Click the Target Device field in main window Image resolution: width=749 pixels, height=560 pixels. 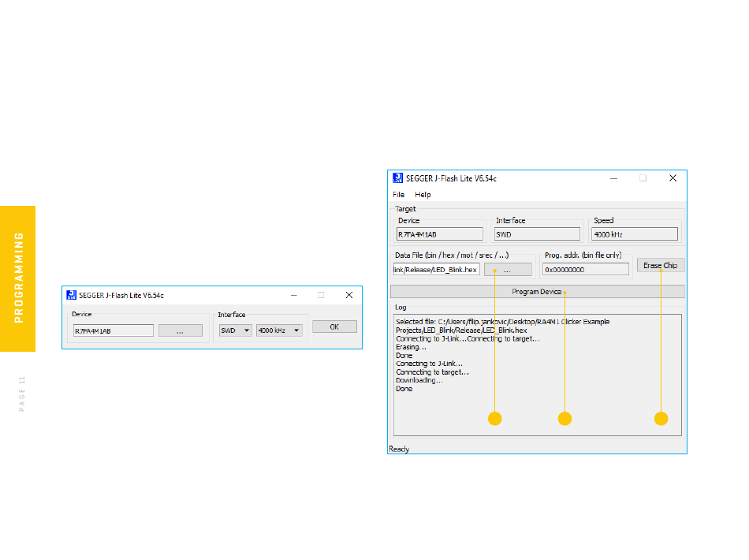point(439,234)
